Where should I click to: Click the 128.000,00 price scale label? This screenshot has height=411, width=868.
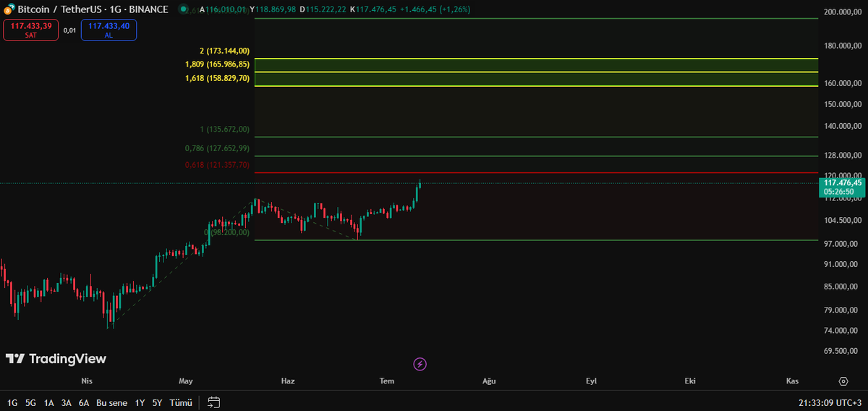tap(843, 155)
